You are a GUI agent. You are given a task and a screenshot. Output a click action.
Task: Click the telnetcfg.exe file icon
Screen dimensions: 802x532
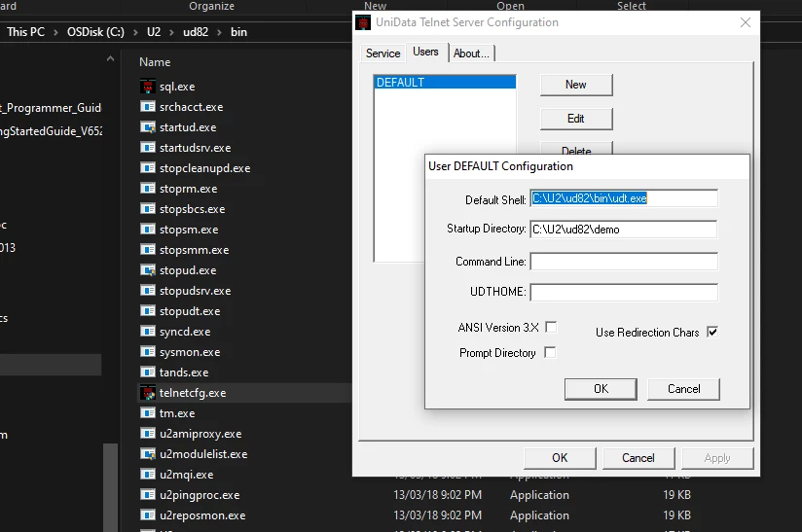(x=148, y=393)
